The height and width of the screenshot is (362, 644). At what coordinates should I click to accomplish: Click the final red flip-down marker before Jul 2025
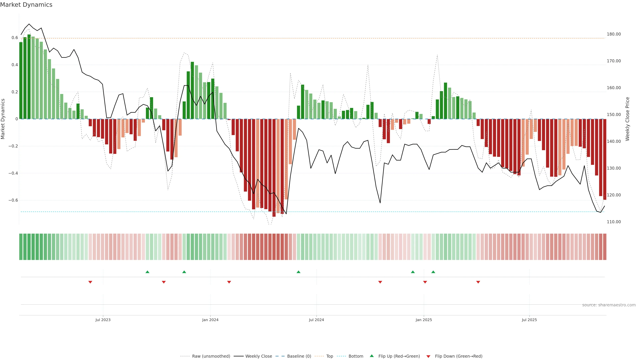pos(478,282)
